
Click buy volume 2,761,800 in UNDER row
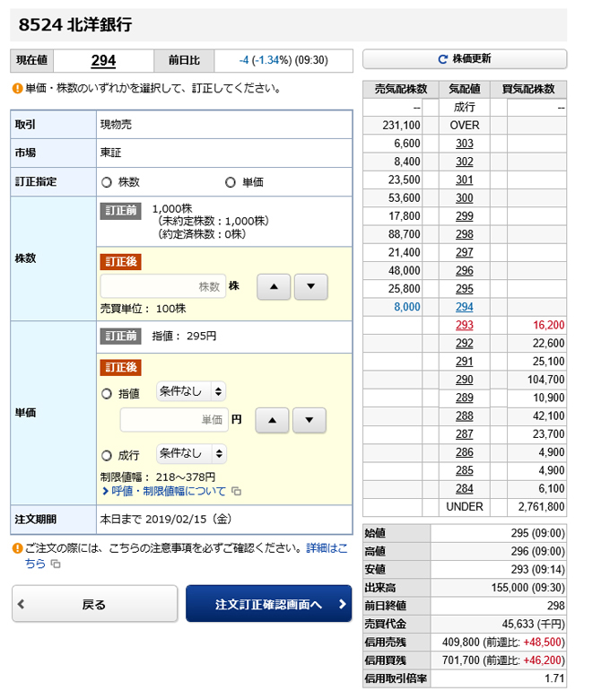click(541, 507)
